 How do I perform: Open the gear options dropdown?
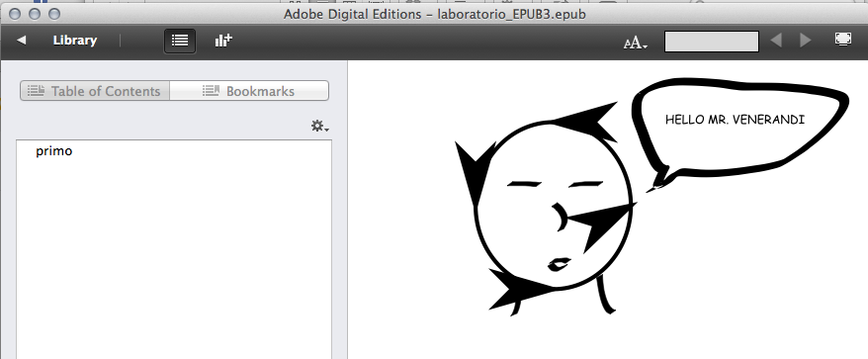(320, 127)
